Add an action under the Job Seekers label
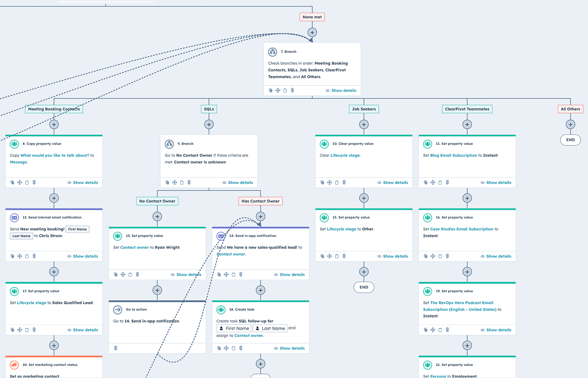 [364, 124]
